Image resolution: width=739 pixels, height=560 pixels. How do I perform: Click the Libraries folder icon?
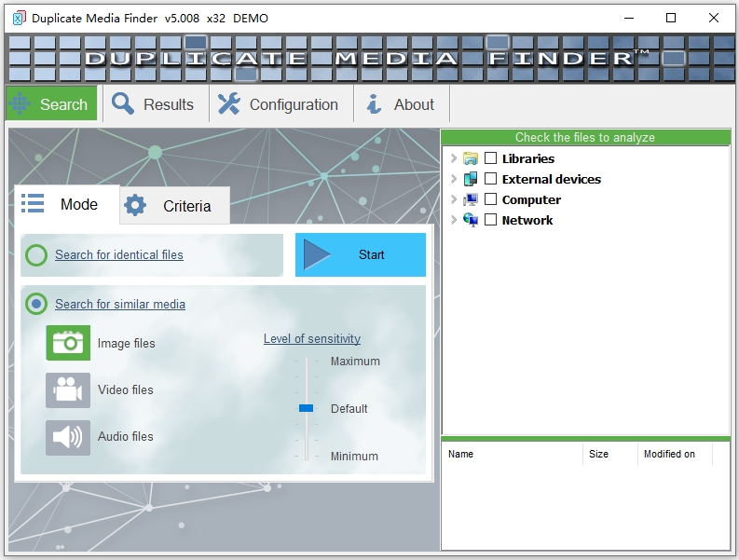tap(471, 158)
